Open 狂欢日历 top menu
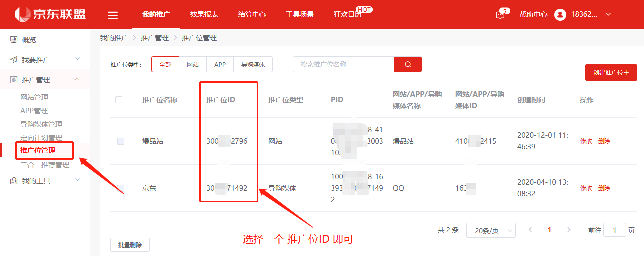The image size is (644, 256). 348,15
